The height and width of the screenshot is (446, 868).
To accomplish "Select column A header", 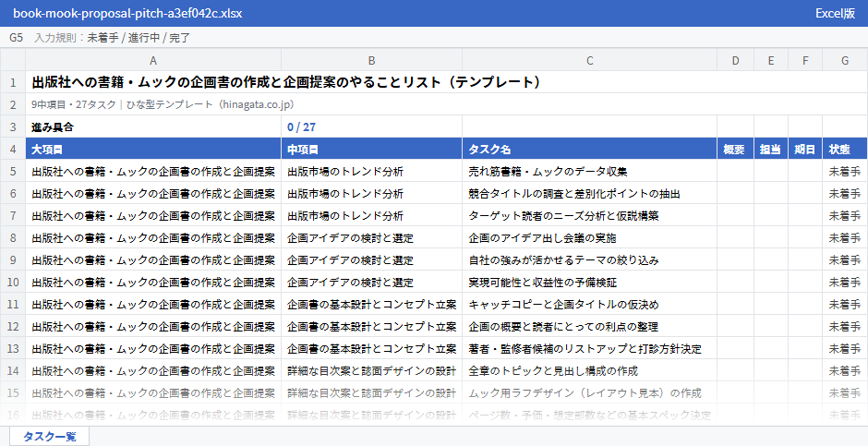I will click(x=153, y=60).
